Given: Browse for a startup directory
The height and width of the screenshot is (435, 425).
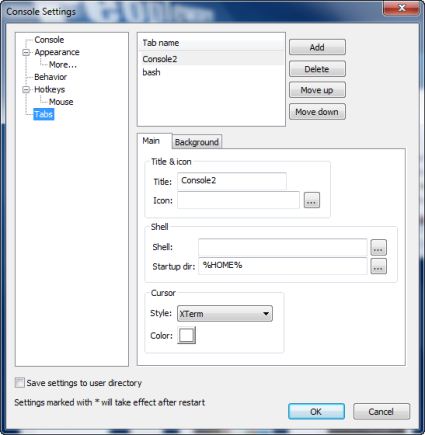Looking at the screenshot, I should pyautogui.click(x=379, y=266).
